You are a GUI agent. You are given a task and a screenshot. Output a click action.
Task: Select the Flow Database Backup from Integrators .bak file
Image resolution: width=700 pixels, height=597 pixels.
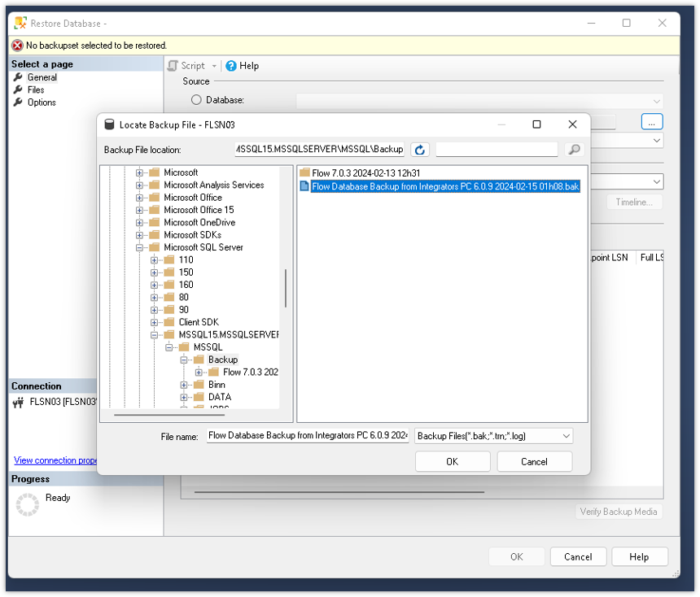(445, 186)
